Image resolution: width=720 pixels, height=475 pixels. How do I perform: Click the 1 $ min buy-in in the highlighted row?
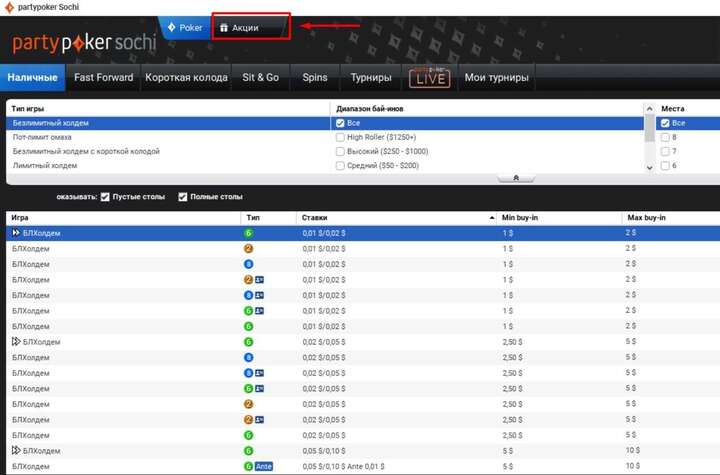click(x=508, y=233)
